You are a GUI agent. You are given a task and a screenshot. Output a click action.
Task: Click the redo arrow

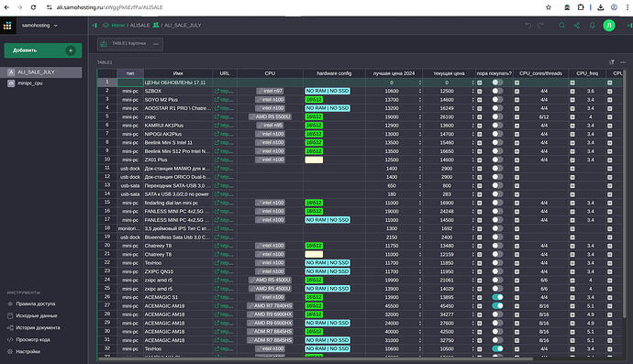tap(540, 26)
